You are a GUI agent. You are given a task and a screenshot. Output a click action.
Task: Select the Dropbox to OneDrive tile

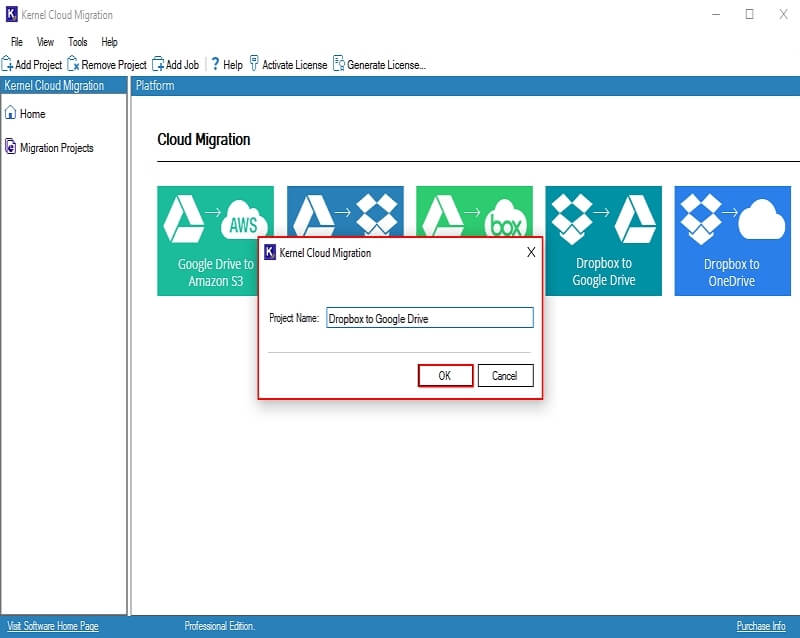tap(732, 240)
